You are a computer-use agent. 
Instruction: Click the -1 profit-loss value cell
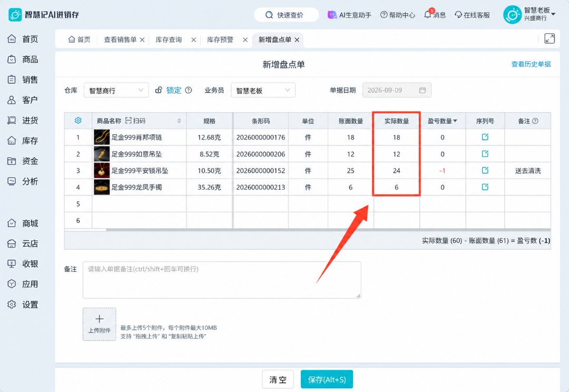[x=443, y=171]
